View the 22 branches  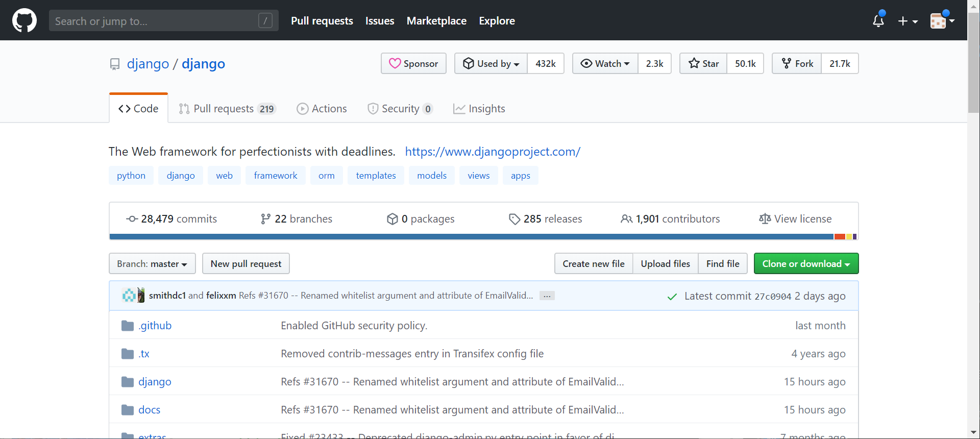pos(296,219)
